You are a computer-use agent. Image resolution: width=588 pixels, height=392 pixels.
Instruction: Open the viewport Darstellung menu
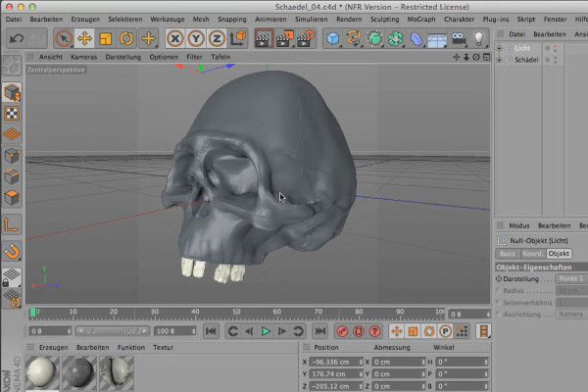(x=123, y=57)
